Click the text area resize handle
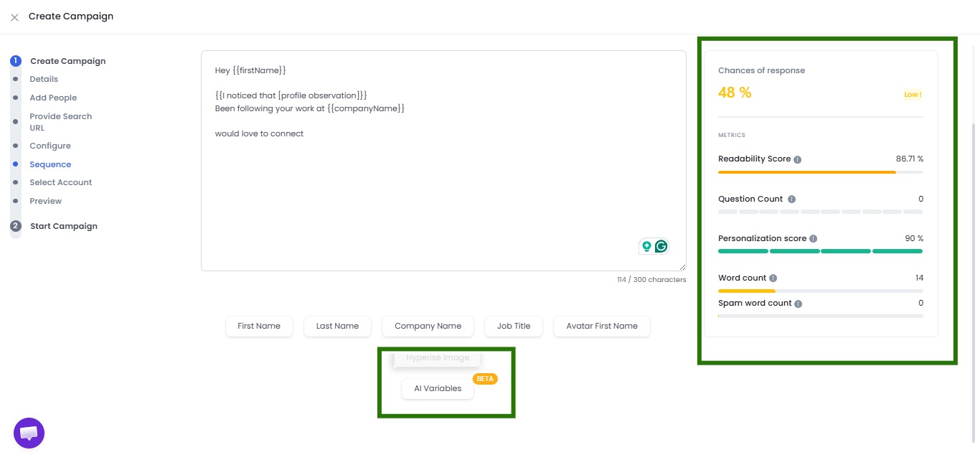Image resolution: width=980 pixels, height=460 pixels. pos(682,266)
